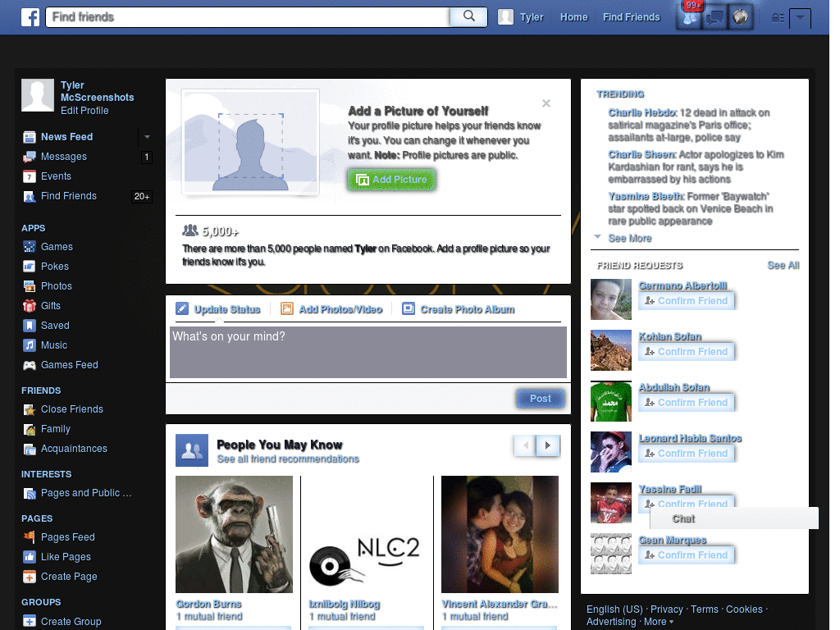Screen dimensions: 840x630
Task: Select the Update Status tab
Action: [x=218, y=309]
